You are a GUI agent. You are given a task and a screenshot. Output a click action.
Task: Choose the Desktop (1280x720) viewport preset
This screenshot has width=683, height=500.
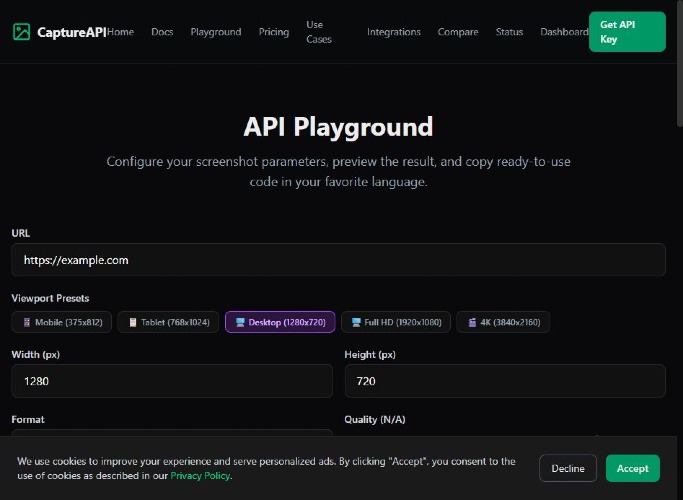(x=280, y=322)
